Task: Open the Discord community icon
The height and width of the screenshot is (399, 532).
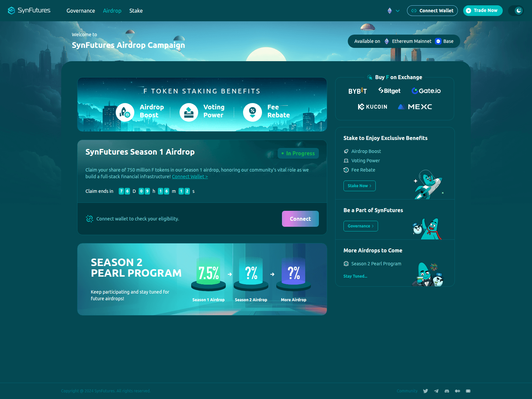Action: (x=447, y=391)
